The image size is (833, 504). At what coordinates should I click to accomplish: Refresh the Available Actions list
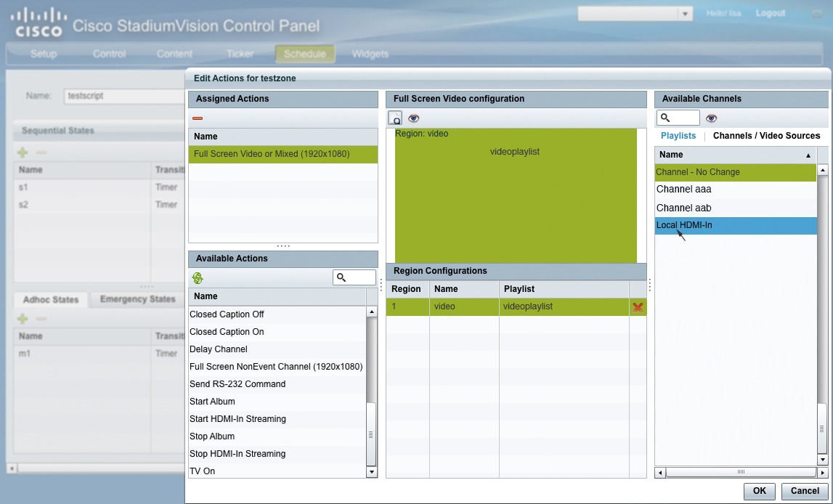(198, 277)
